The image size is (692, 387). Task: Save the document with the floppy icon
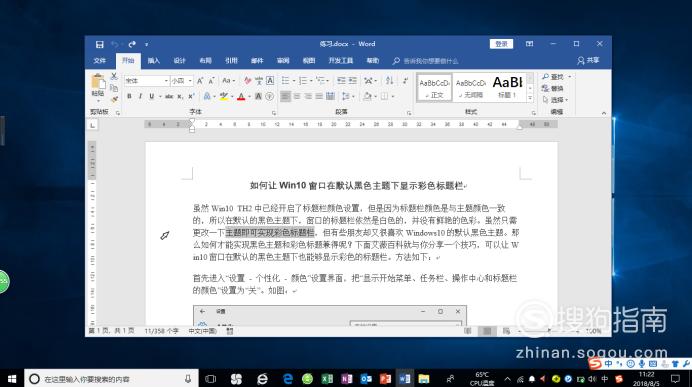[100, 44]
